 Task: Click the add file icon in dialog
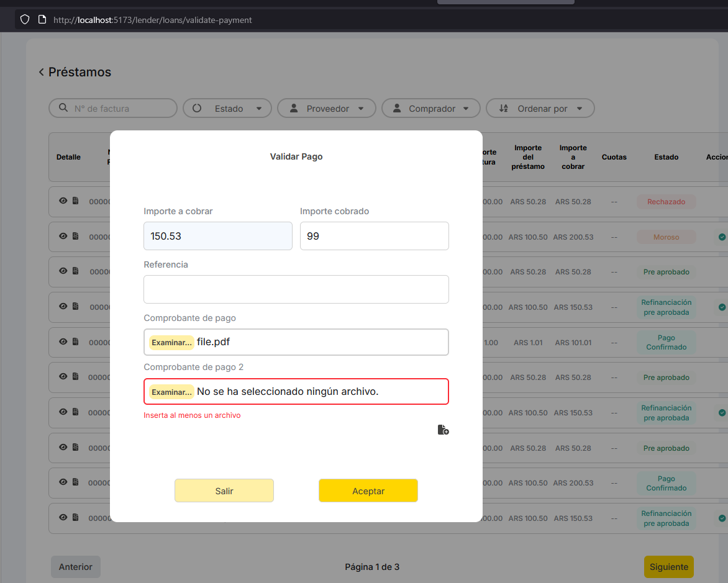443,430
